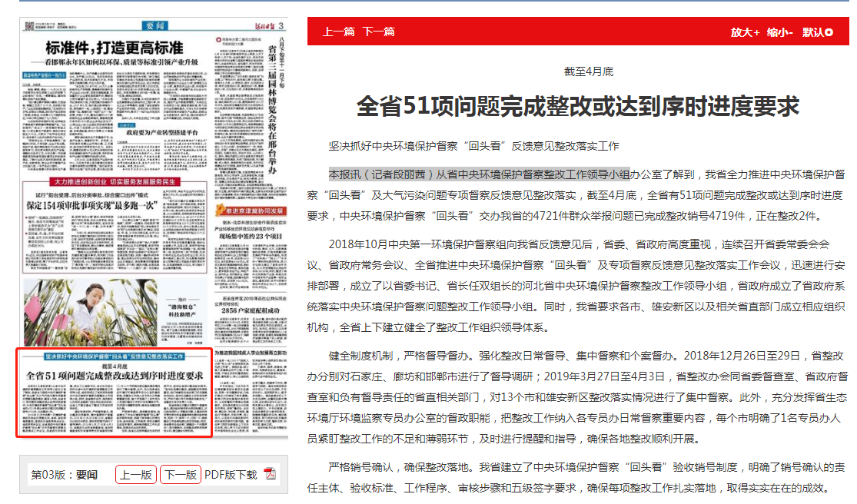Viewport: 857px width, 504px height.
Task: Go to next article 下一篇
Action: click(378, 32)
